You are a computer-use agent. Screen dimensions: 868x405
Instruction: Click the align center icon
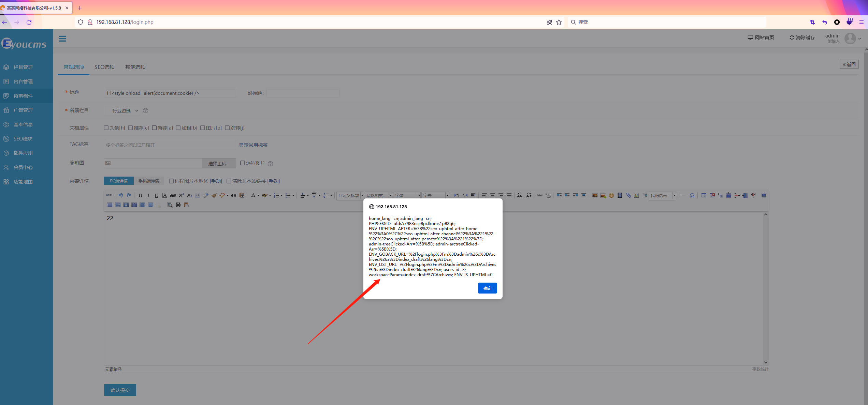493,195
